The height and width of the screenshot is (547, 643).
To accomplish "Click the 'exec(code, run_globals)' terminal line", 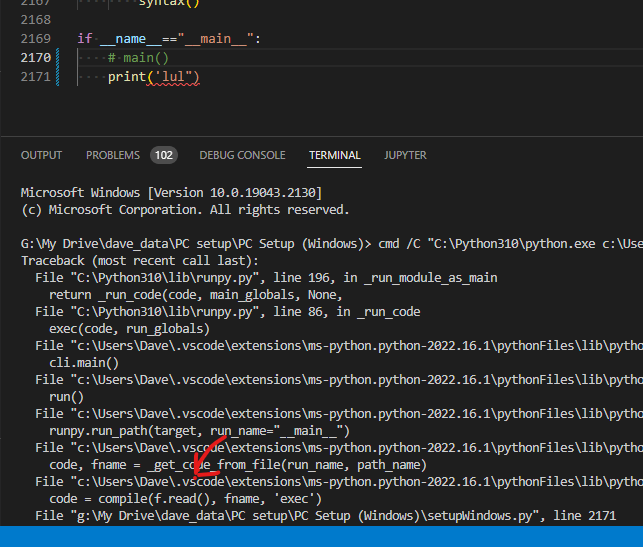I will [130, 329].
